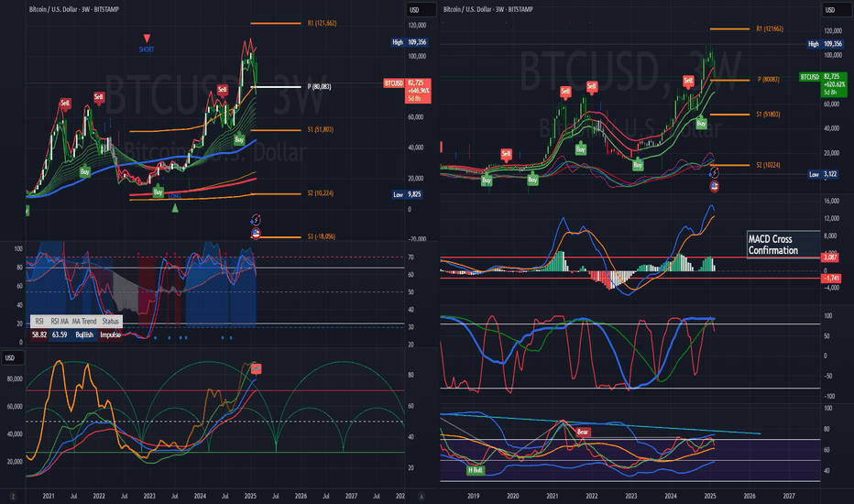Select the Sell tag in the bottom-left oscillator pane
Image resolution: width=854 pixels, height=504 pixels.
pos(256,369)
